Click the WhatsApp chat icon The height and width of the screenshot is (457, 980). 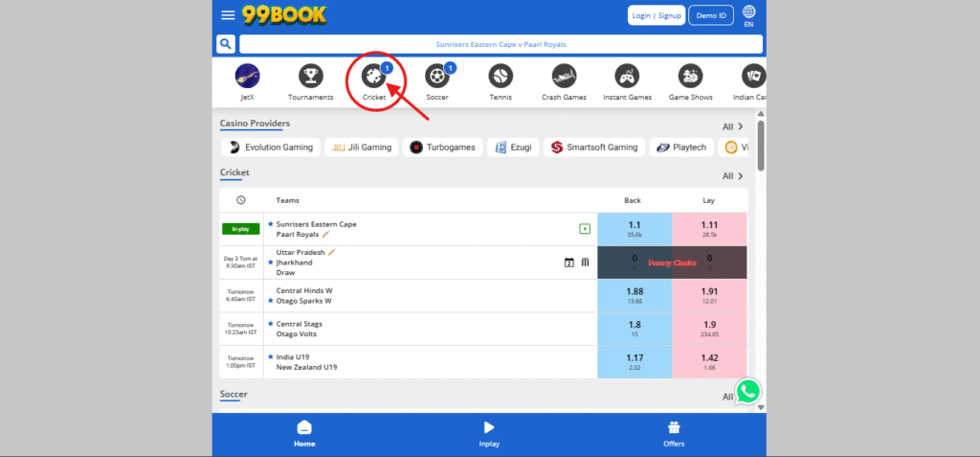pos(748,392)
